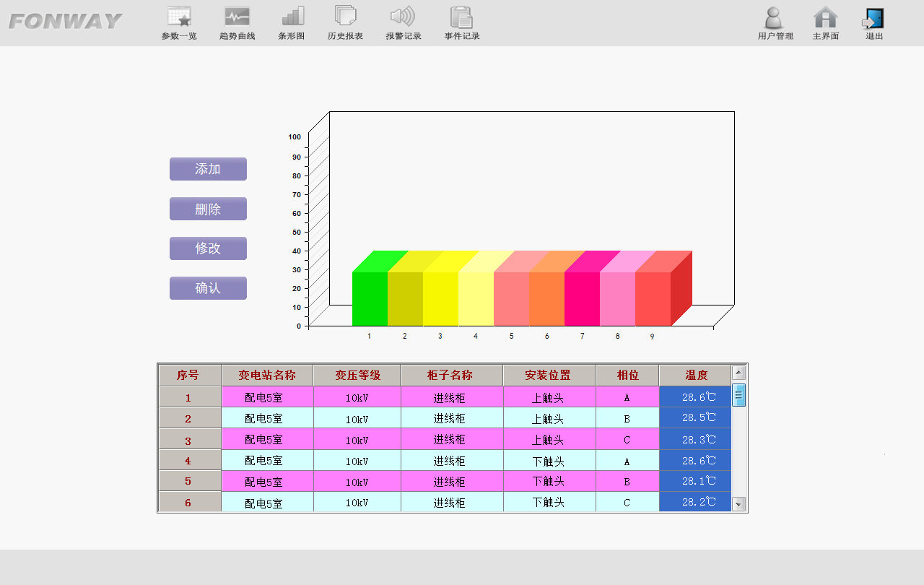The image size is (924, 585).
Task: Click the 柜子名称 column header
Action: pos(452,376)
